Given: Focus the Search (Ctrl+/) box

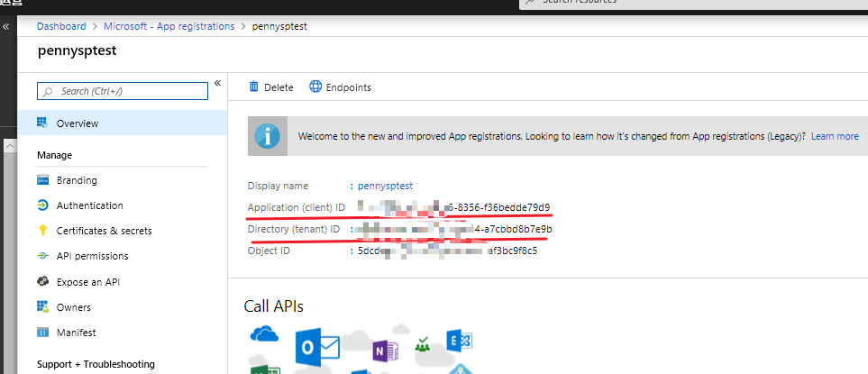Looking at the screenshot, I should 123,91.
